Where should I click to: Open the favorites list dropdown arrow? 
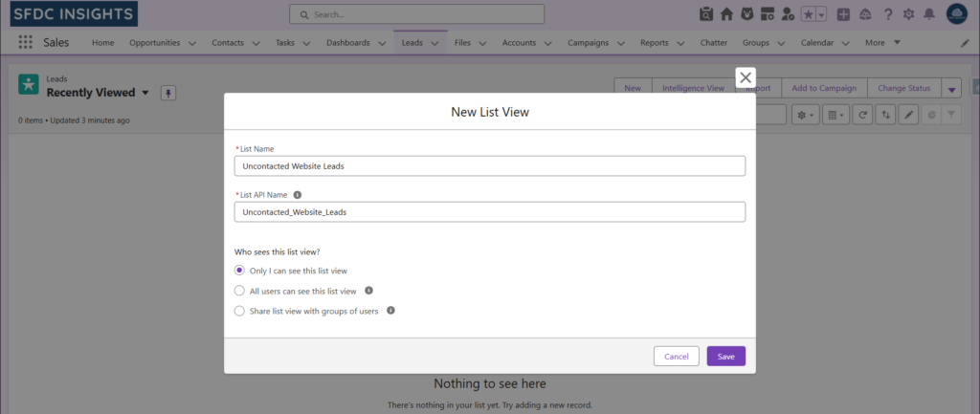(822, 14)
